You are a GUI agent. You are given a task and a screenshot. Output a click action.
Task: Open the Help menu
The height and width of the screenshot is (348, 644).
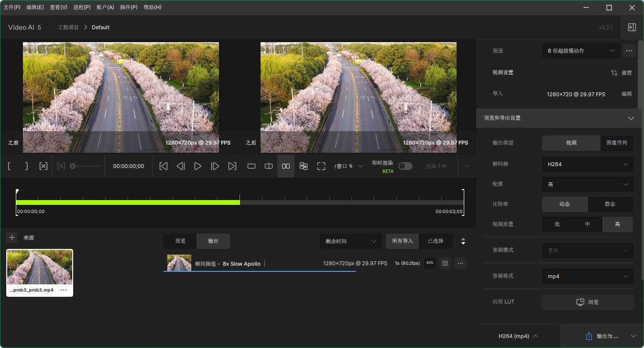point(153,7)
